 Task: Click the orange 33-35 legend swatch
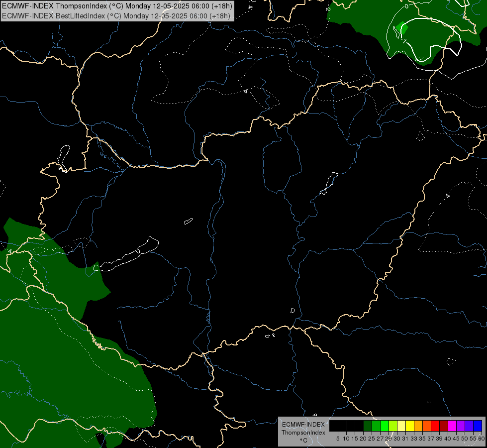[418, 426]
